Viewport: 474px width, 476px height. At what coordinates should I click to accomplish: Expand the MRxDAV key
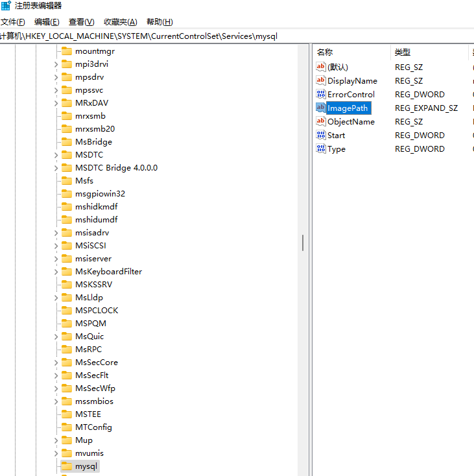click(56, 103)
